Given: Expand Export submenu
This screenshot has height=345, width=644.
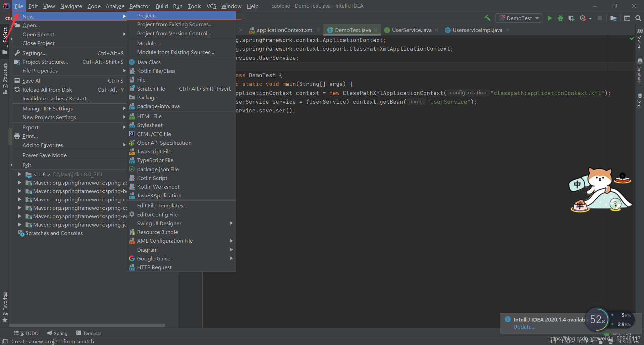Looking at the screenshot, I should 70,127.
